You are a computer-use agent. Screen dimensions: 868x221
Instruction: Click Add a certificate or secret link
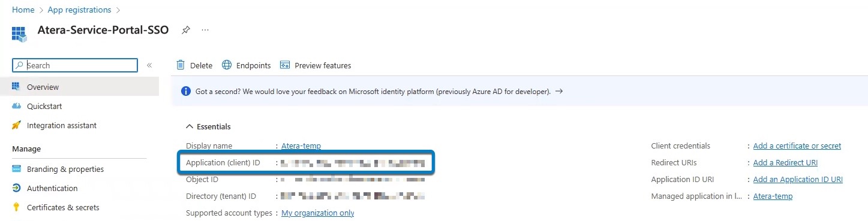point(797,146)
